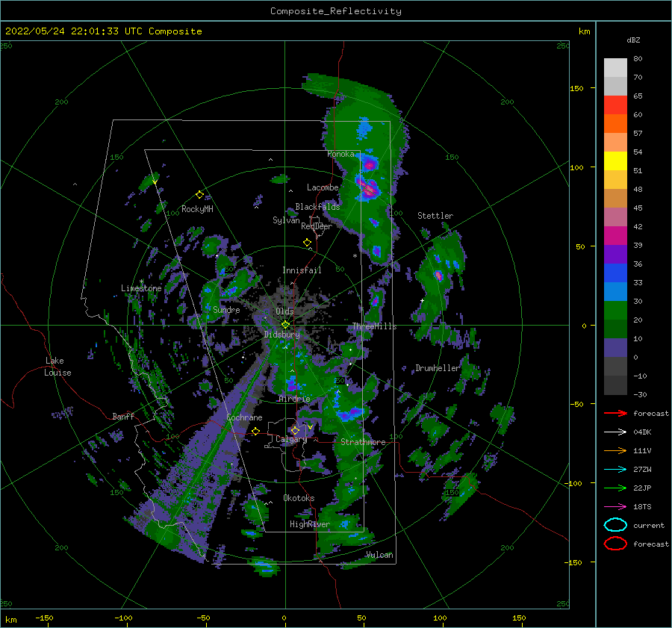Click the Sylvan label
Screen dimensions: 672x628
(x=286, y=220)
